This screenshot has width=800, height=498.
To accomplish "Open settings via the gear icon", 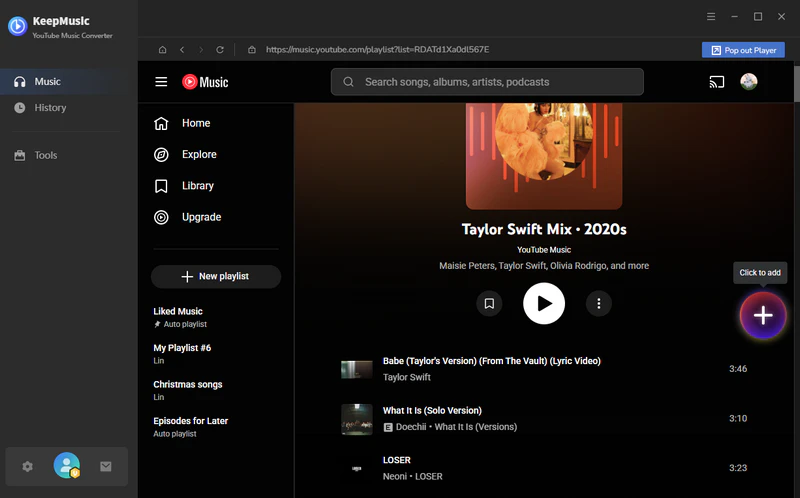I will coord(28,466).
